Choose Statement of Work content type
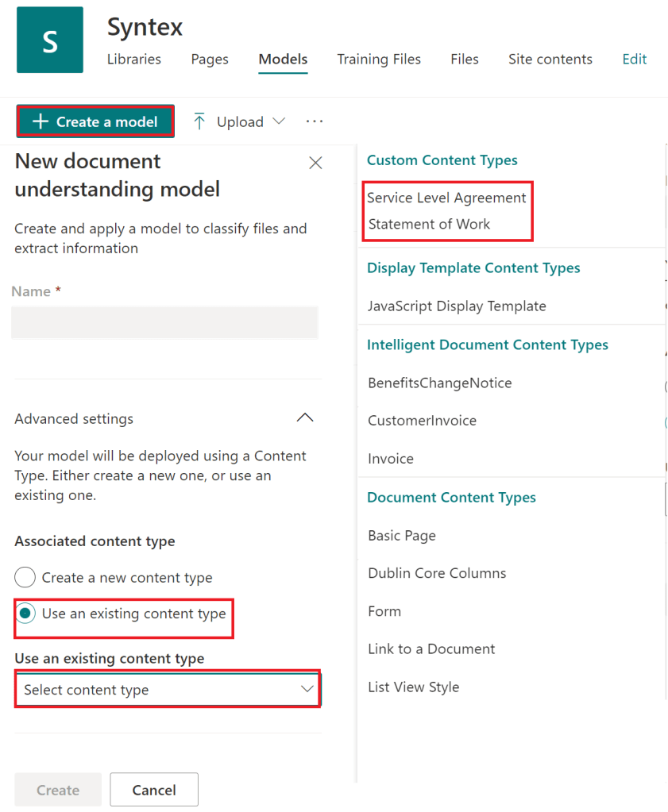This screenshot has width=668, height=812. 429,224
